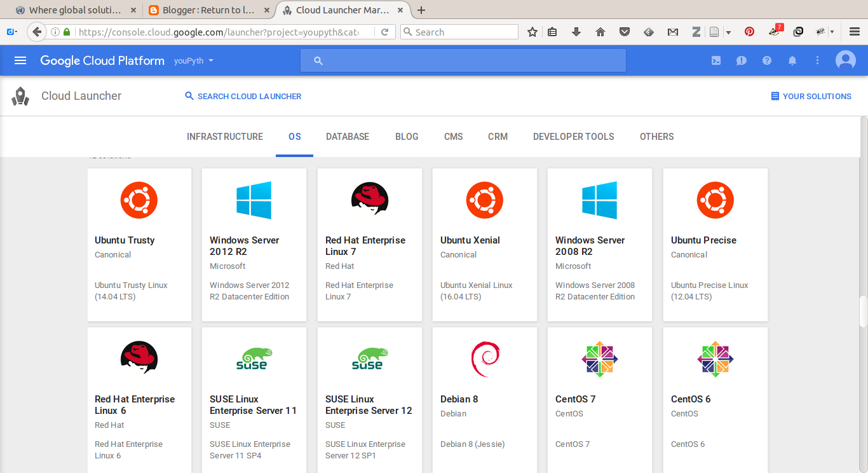Open the Google Cloud navigation hamburger menu

[20, 60]
